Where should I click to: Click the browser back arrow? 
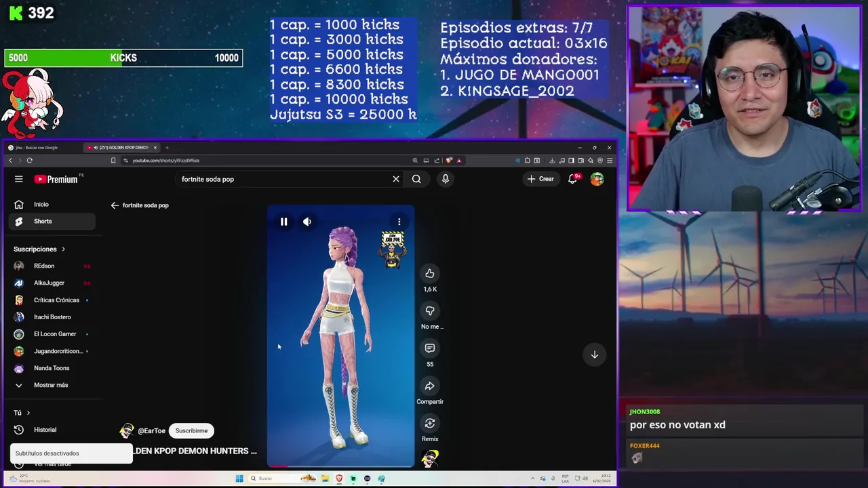pos(10,161)
